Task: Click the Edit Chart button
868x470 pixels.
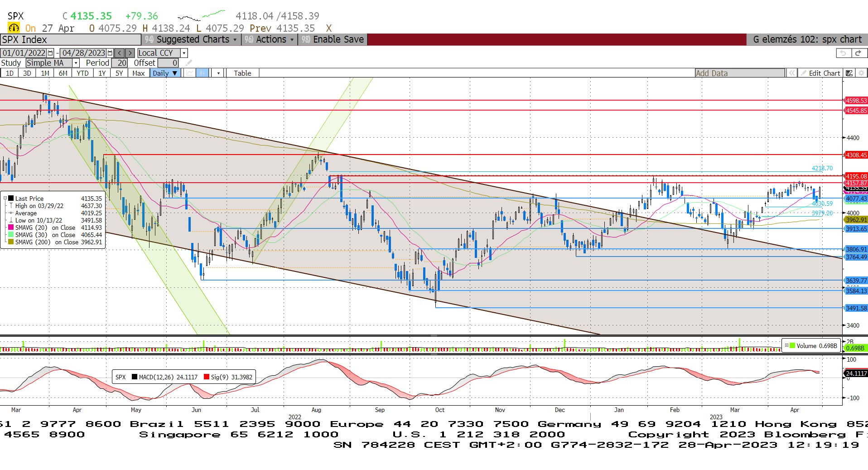Action: click(820, 73)
